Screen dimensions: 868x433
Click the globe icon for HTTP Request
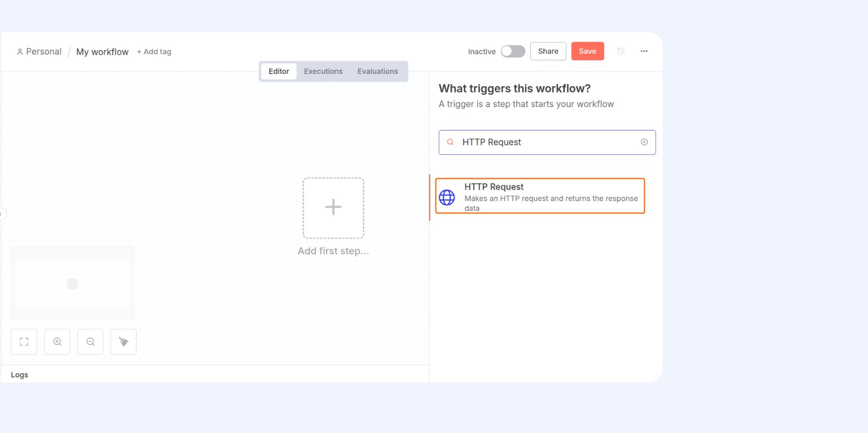point(447,197)
